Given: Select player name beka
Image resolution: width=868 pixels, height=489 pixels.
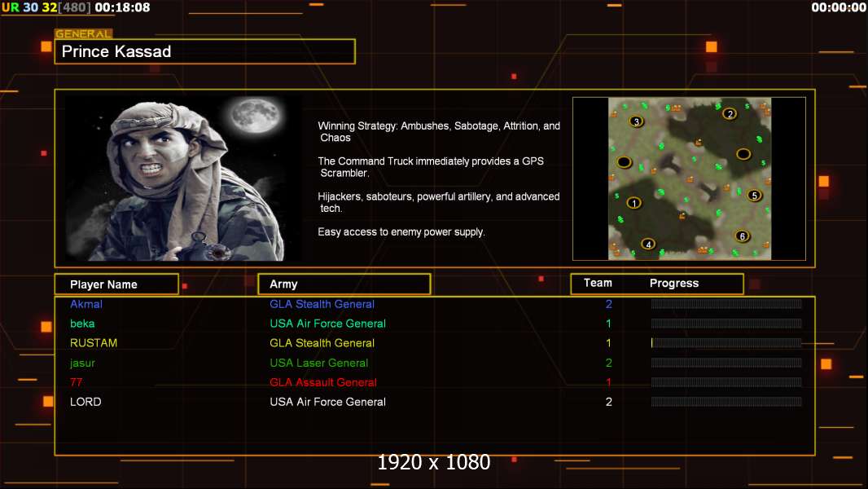Looking at the screenshot, I should (x=82, y=324).
